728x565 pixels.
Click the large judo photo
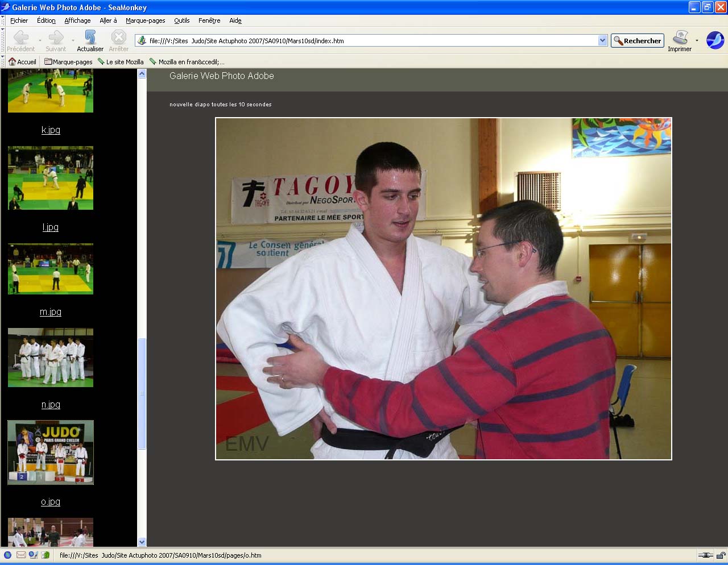[444, 289]
